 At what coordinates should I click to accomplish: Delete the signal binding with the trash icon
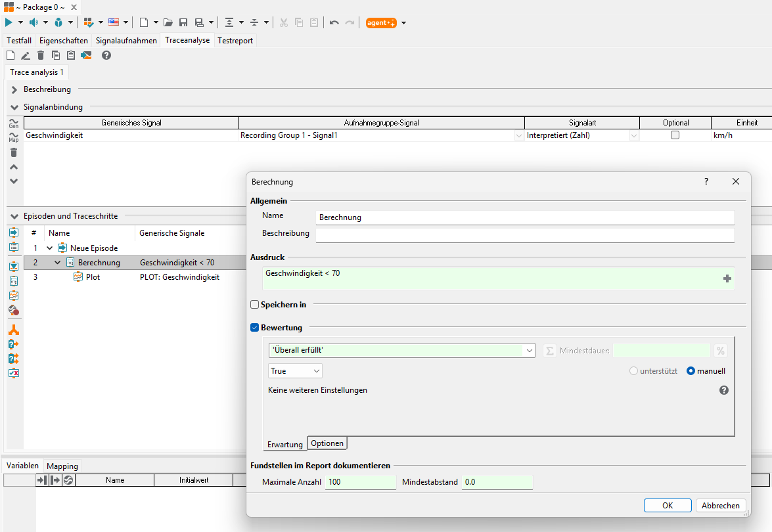coord(14,153)
